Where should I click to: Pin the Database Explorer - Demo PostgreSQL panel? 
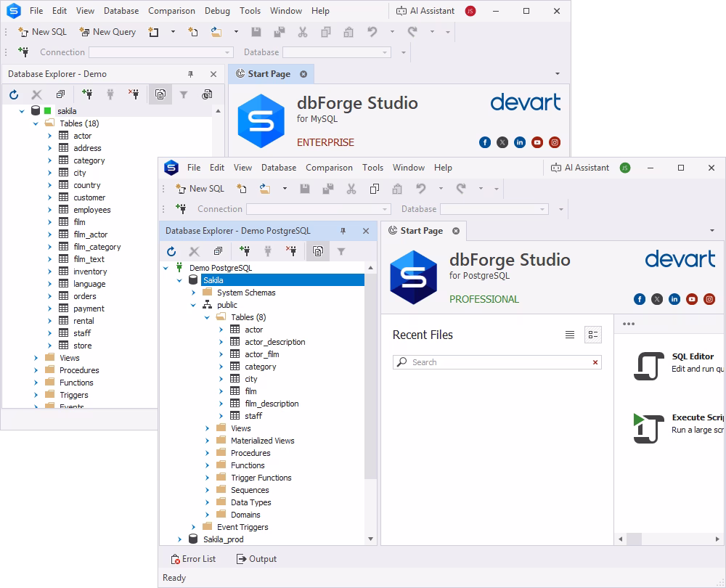(x=343, y=231)
